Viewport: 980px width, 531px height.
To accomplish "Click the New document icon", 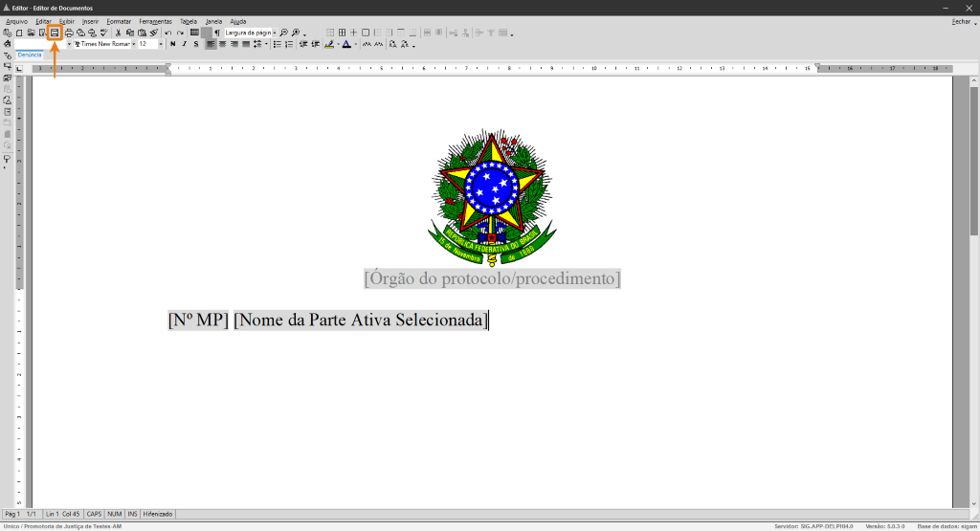I will point(19,33).
